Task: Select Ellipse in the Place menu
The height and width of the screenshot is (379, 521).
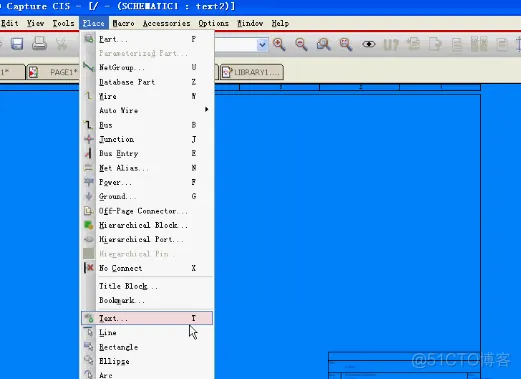Action: [147, 361]
